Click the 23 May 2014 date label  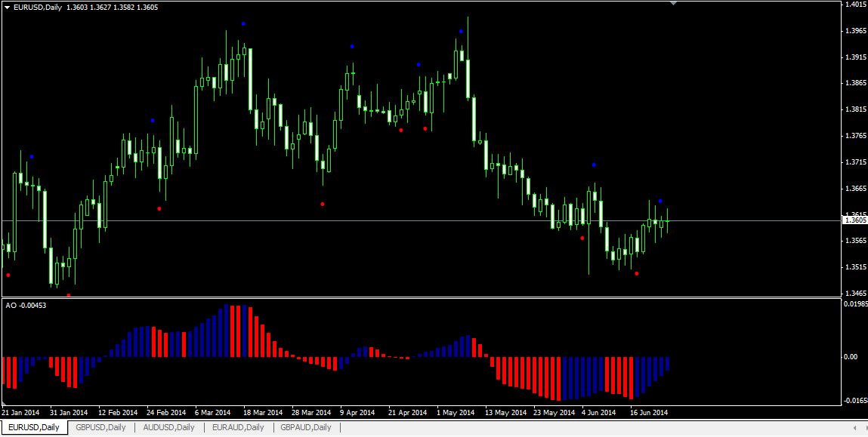click(x=553, y=413)
